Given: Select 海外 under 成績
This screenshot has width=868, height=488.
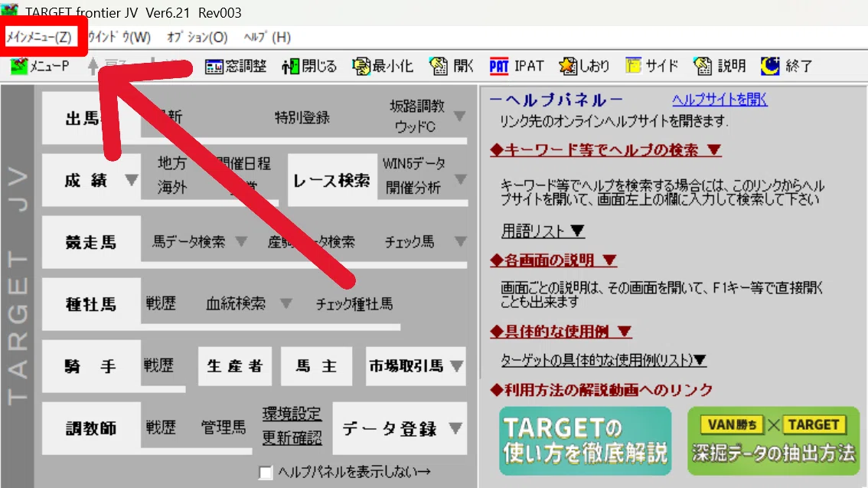Looking at the screenshot, I should click(172, 187).
